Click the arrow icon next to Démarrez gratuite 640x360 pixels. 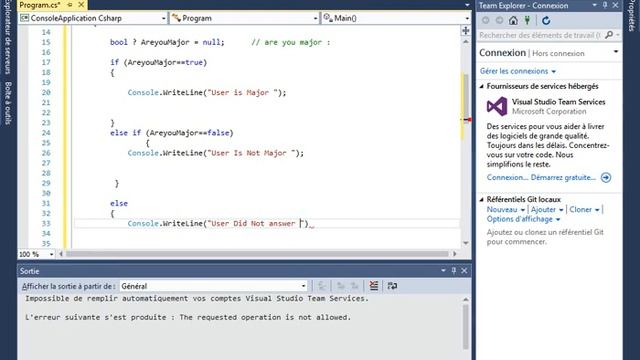pos(606,178)
